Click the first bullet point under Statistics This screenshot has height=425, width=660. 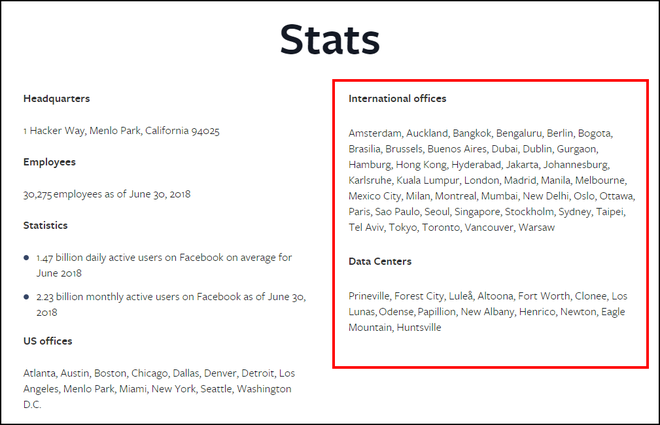[x=27, y=259]
